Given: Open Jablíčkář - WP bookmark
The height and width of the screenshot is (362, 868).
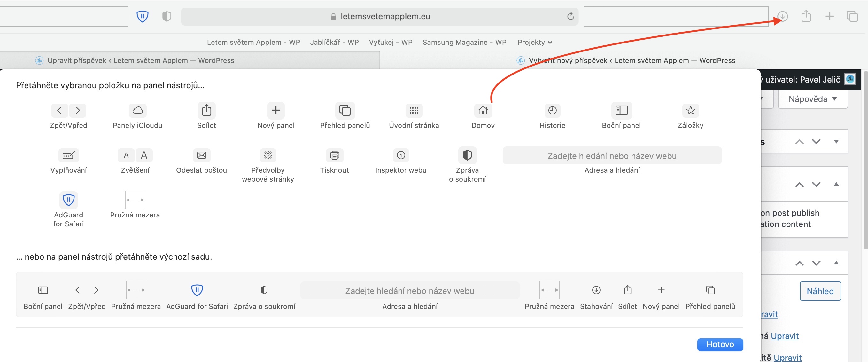Looking at the screenshot, I should [334, 42].
